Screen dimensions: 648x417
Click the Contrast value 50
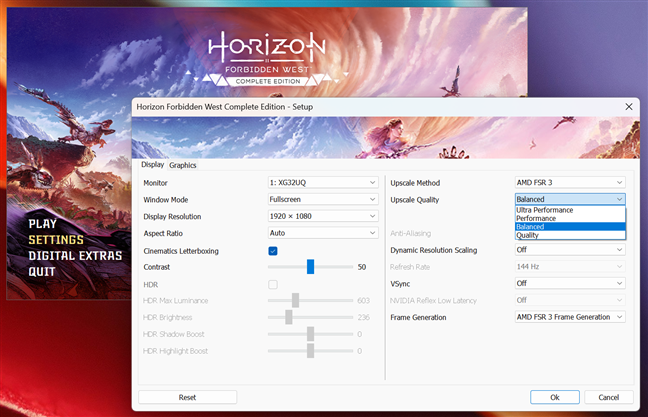click(x=362, y=267)
